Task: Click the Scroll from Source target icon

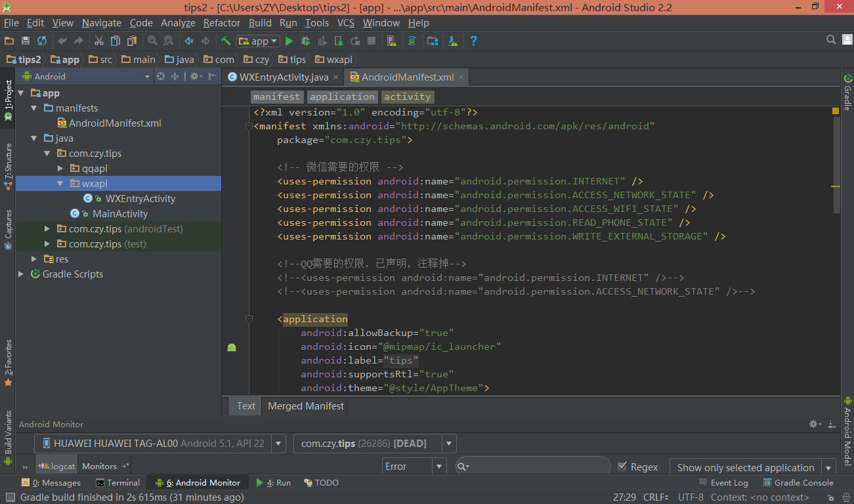Action: pyautogui.click(x=161, y=77)
